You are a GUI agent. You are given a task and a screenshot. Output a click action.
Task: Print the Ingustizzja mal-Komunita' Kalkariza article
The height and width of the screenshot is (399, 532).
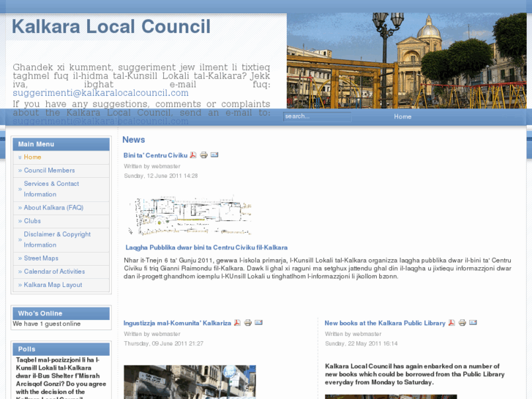(248, 323)
